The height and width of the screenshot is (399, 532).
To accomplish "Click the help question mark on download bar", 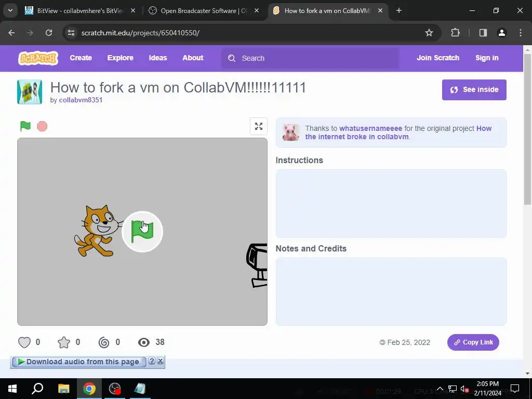I will [x=152, y=361].
